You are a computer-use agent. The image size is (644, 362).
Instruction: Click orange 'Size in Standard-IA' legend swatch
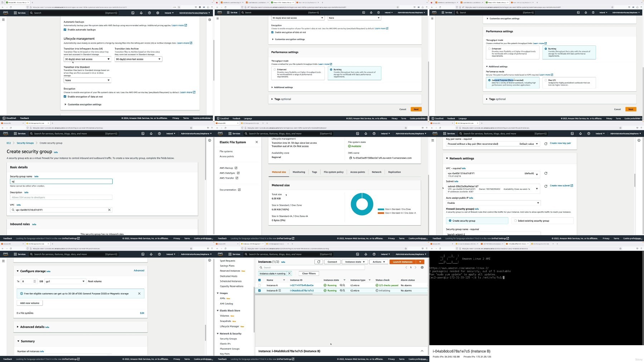(x=381, y=213)
